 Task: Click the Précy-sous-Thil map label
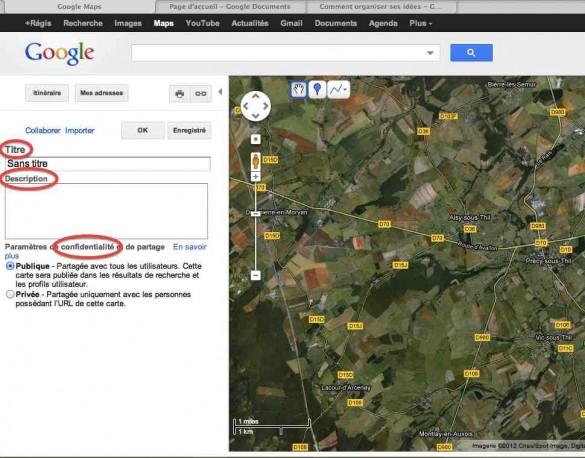548,261
